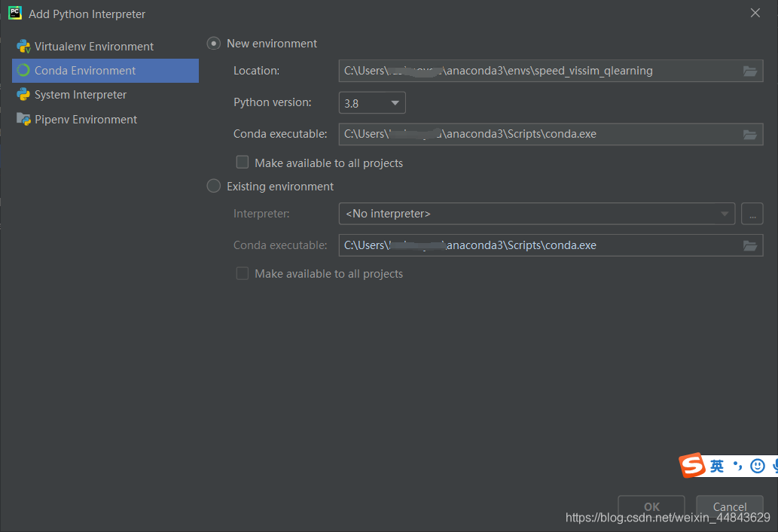778x532 pixels.
Task: Click the System Interpreter icon in sidebar
Action: click(x=23, y=94)
